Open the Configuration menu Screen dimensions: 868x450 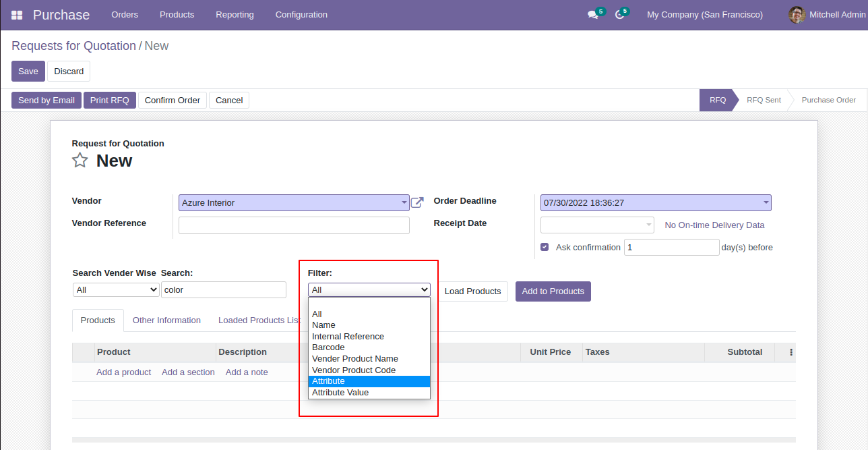pyautogui.click(x=301, y=15)
